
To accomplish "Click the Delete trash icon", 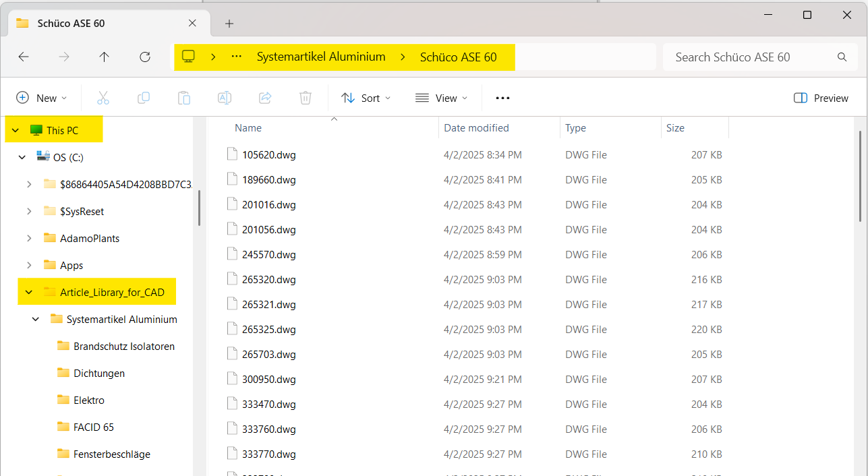I will tap(306, 98).
